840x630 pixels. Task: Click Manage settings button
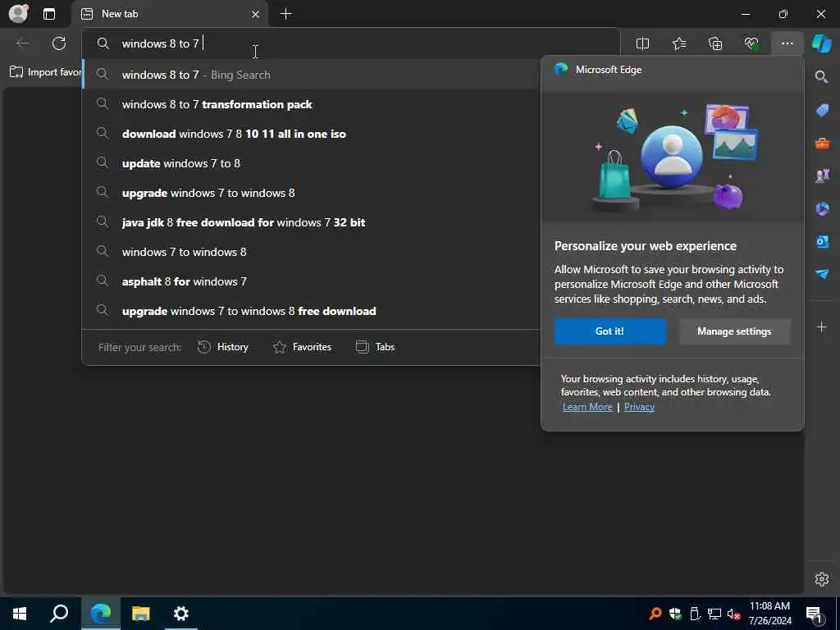734,331
